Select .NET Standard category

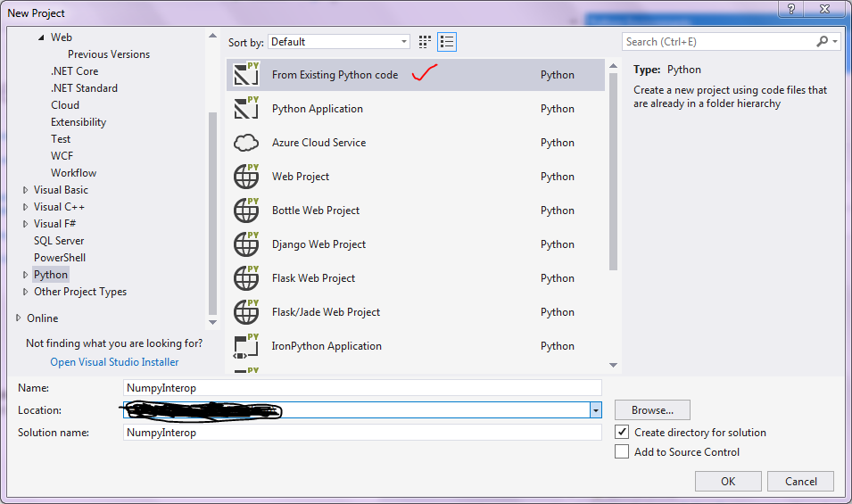coord(84,88)
